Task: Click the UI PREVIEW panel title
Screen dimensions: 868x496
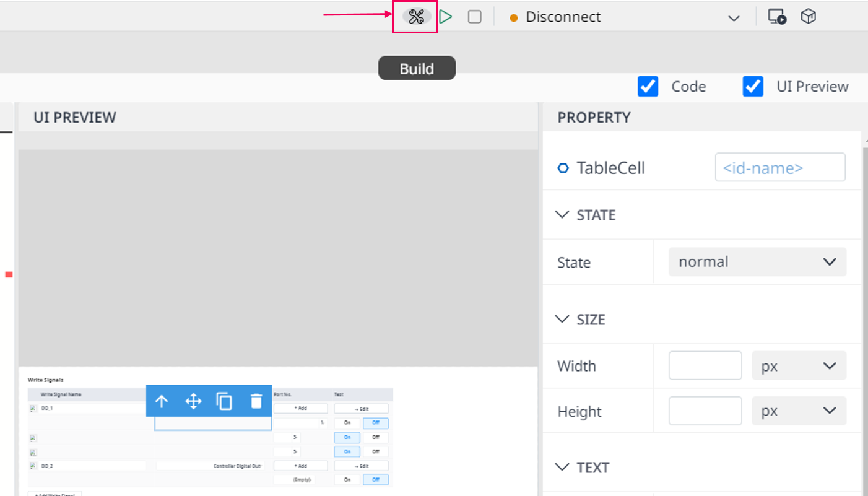Action: coord(75,117)
